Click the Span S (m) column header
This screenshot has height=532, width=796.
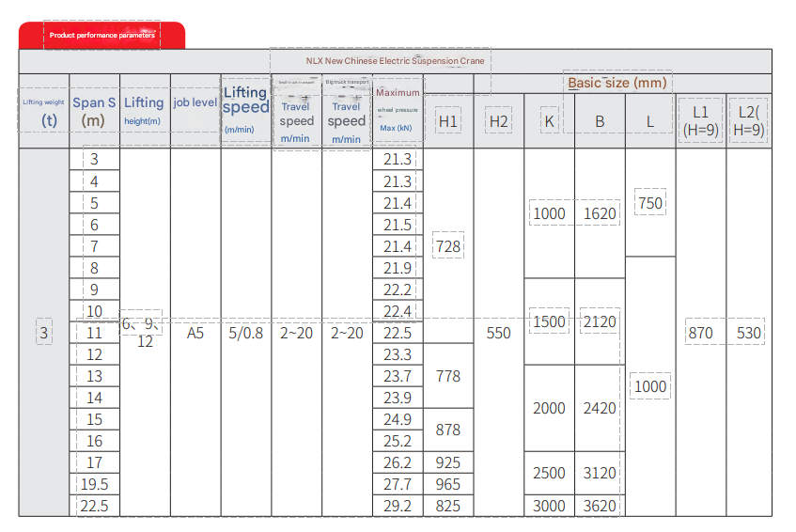94,111
